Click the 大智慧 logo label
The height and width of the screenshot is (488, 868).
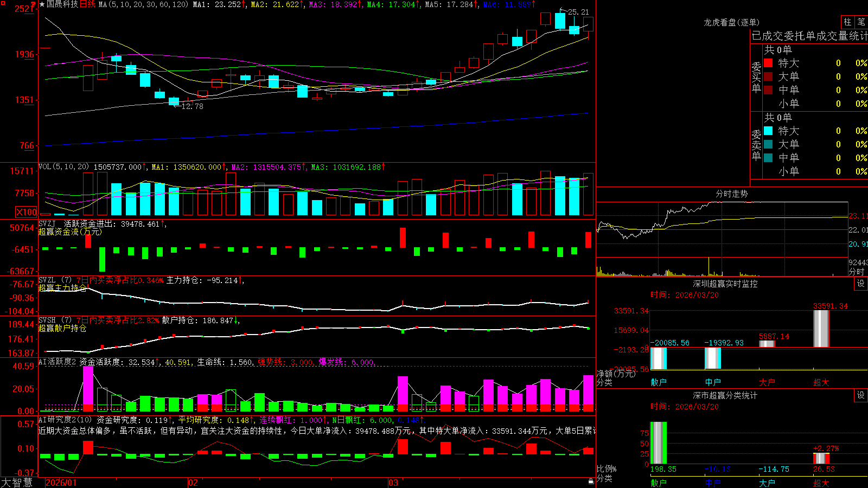click(17, 482)
